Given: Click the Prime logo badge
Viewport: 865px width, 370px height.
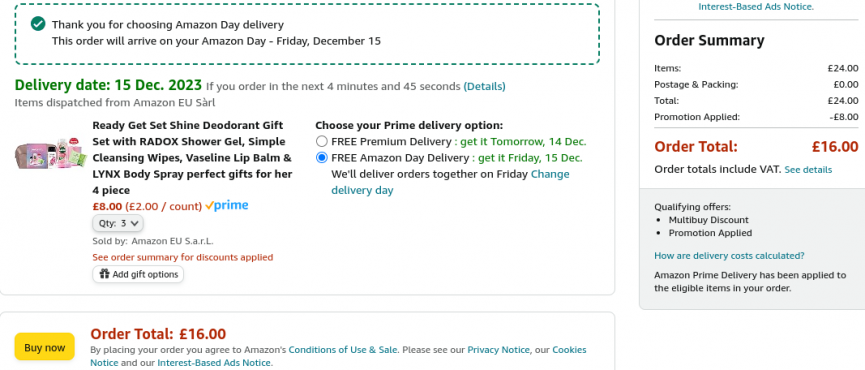Looking at the screenshot, I should click(x=227, y=206).
